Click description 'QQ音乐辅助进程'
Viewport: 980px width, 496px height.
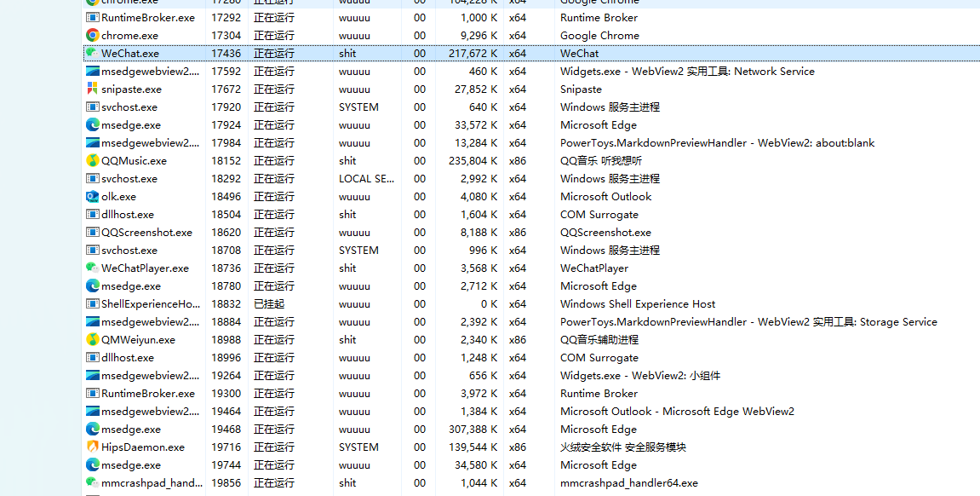pos(599,340)
